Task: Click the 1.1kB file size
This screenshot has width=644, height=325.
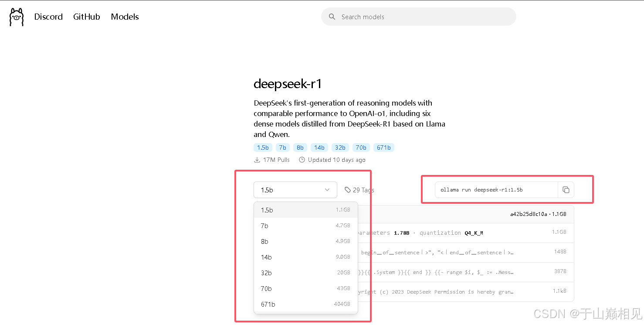Action: coord(559,291)
